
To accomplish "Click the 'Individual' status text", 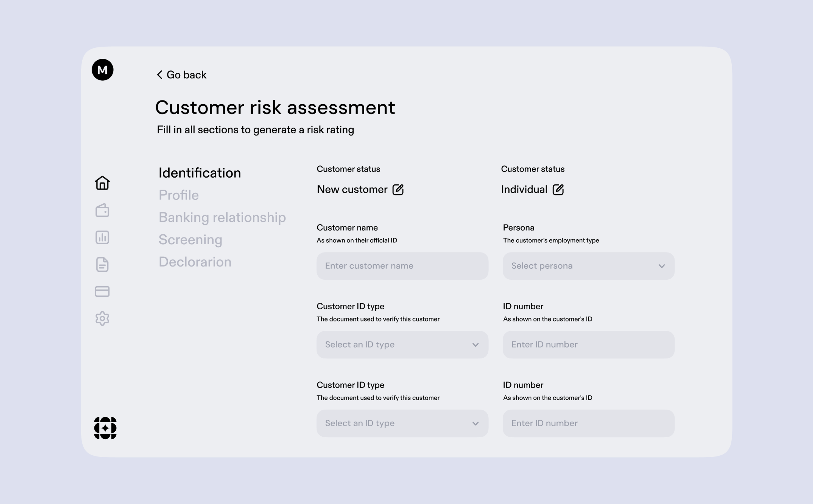I will pos(524,189).
